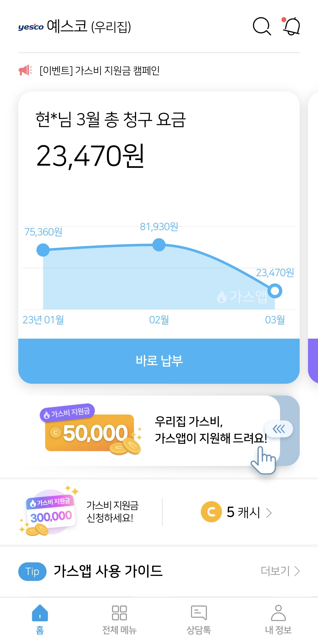The image size is (318, 644).
Task: Tap the megaphone event announcement icon
Action: click(25, 70)
